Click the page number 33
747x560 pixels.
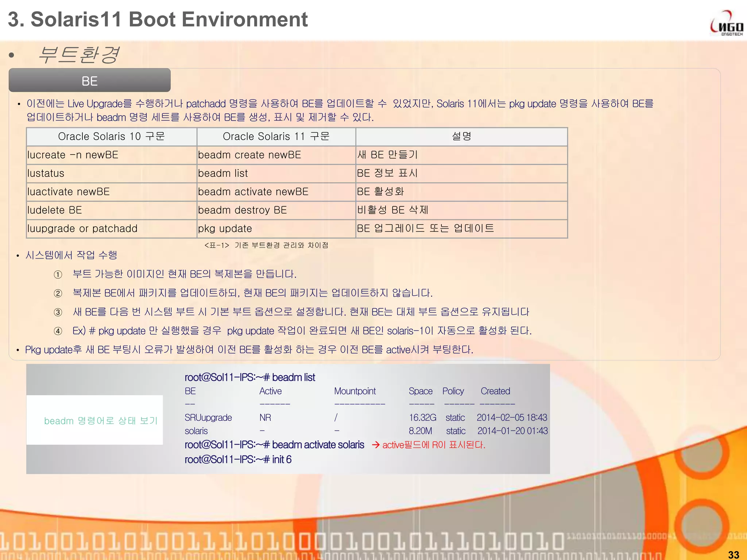pyautogui.click(x=734, y=555)
